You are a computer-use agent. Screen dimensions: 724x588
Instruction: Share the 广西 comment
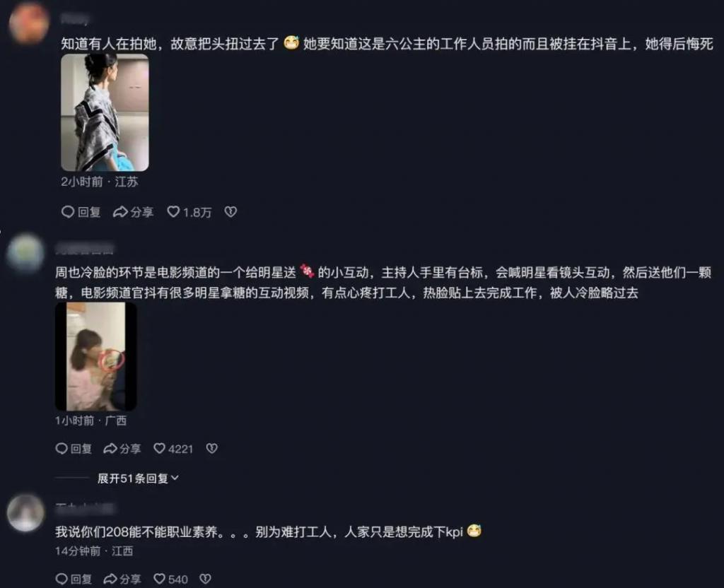[x=122, y=449]
